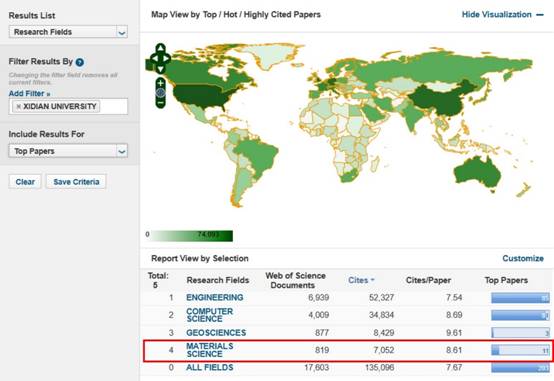Reset map zoom with globe icon
This screenshot has height=381, width=554.
pyautogui.click(x=160, y=93)
